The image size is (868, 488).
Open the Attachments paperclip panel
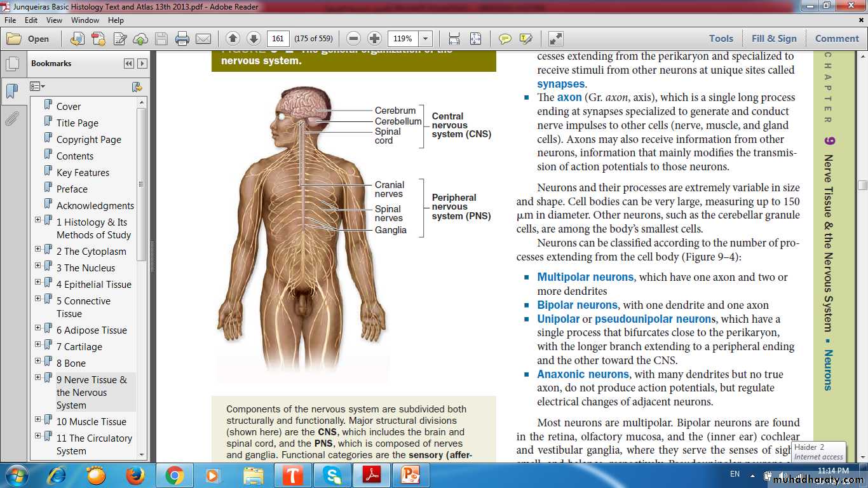(x=11, y=118)
